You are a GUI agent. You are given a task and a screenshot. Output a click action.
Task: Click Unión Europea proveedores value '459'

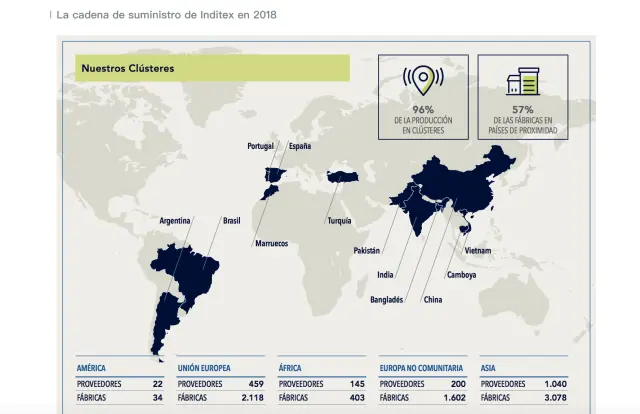(x=256, y=384)
